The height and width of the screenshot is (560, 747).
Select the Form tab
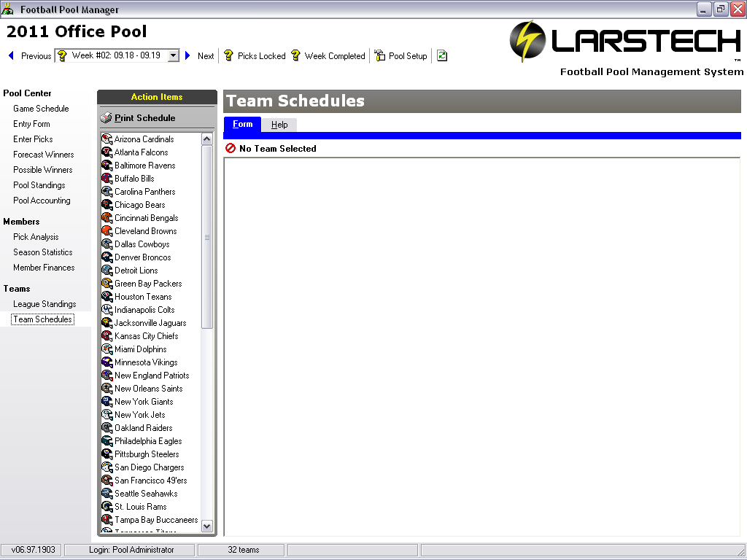click(242, 124)
